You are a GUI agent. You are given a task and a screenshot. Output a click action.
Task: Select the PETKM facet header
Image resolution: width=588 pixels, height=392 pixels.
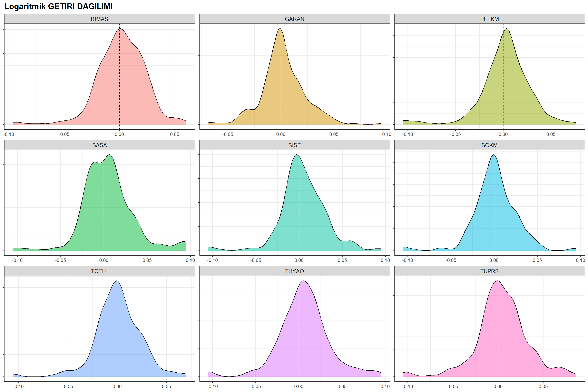click(x=490, y=19)
